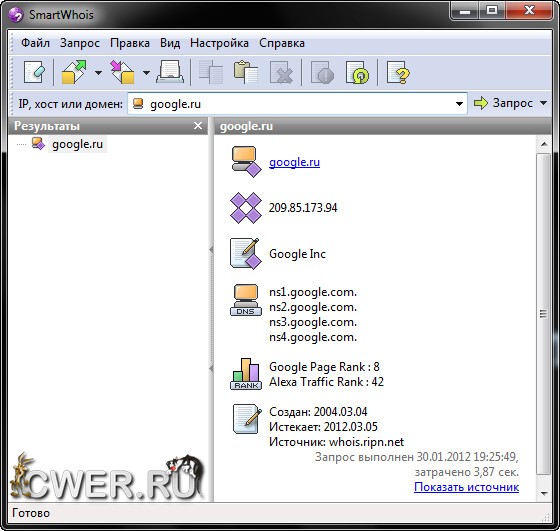Open the Справка menu

(x=282, y=43)
